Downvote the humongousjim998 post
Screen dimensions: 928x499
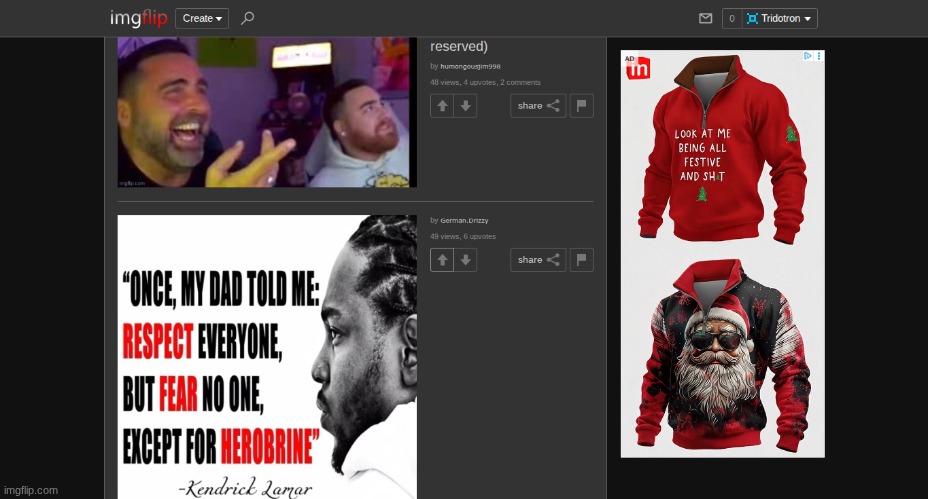click(x=466, y=106)
